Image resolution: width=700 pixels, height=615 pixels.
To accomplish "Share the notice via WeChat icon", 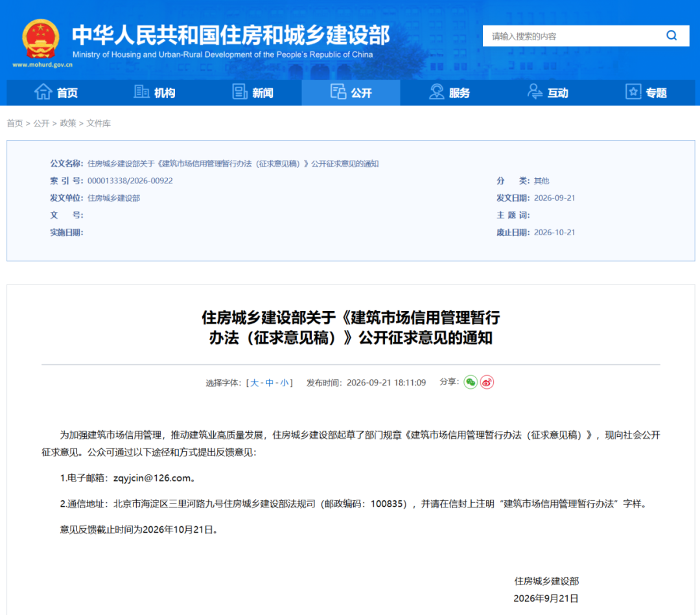I will click(x=471, y=382).
